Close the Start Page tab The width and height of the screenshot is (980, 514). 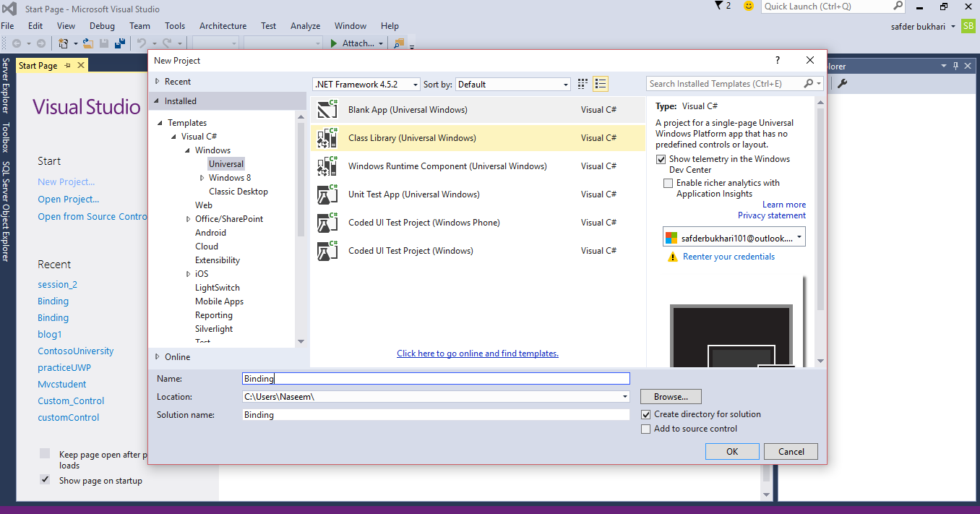(81, 65)
